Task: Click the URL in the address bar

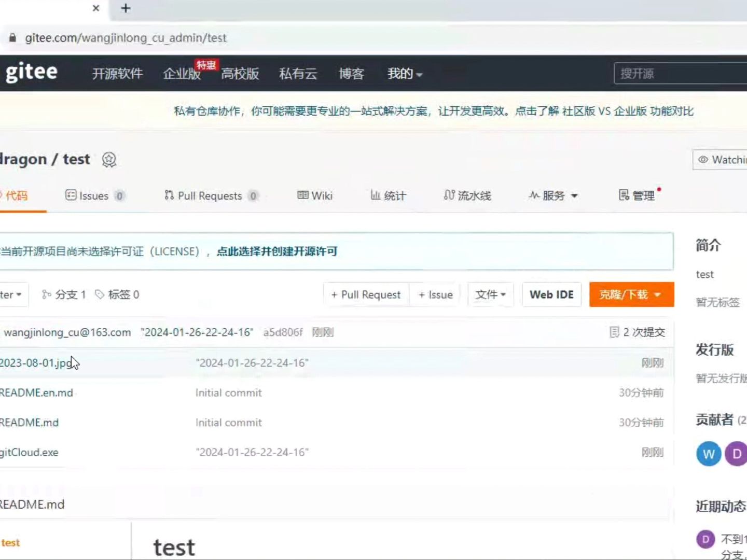Action: (126, 38)
